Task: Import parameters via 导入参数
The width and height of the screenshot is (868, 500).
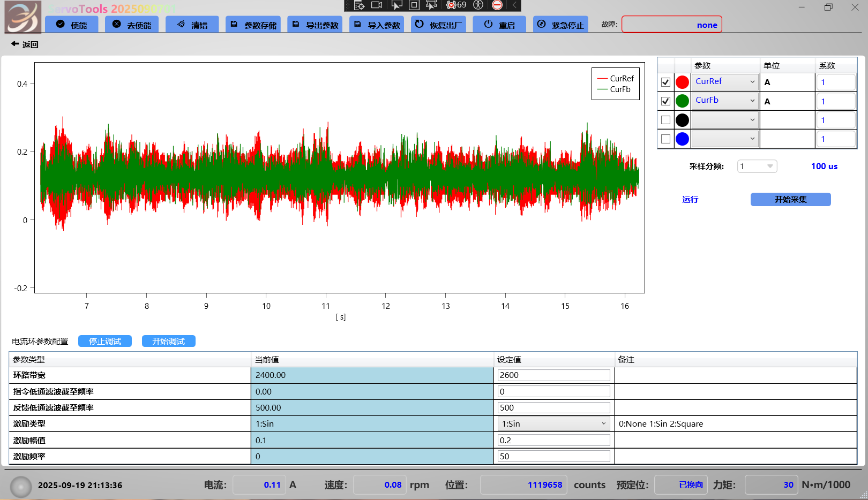Action: coord(377,25)
